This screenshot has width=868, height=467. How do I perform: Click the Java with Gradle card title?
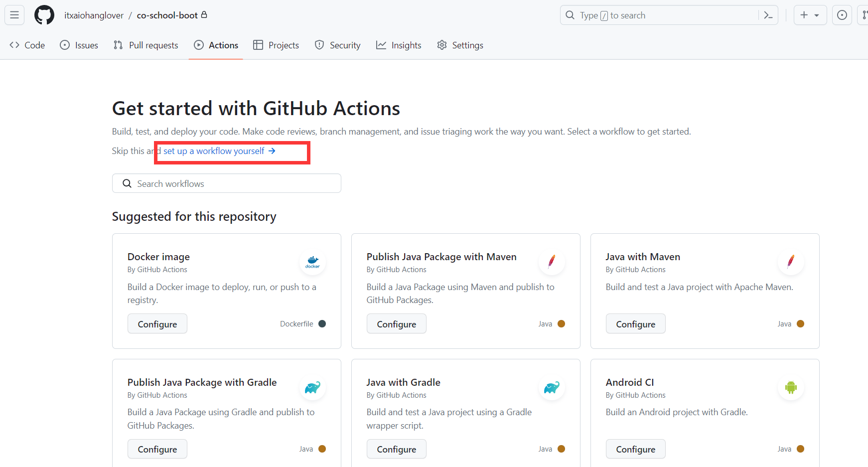[404, 382]
